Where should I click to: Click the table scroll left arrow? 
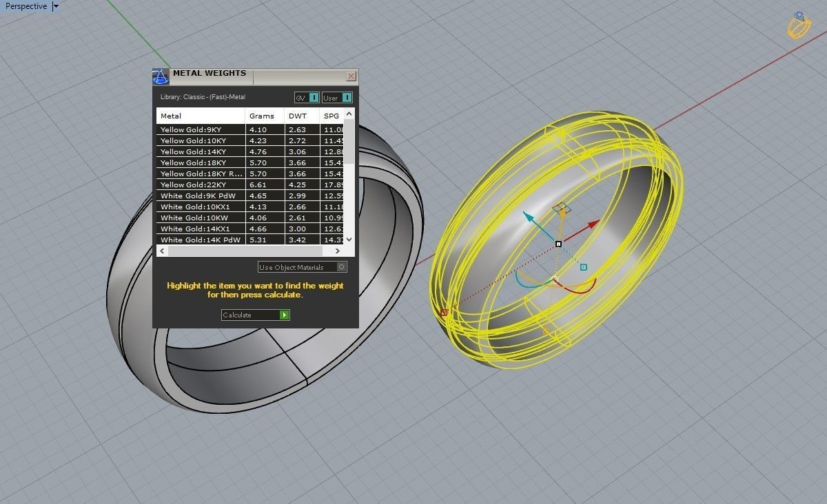point(163,251)
